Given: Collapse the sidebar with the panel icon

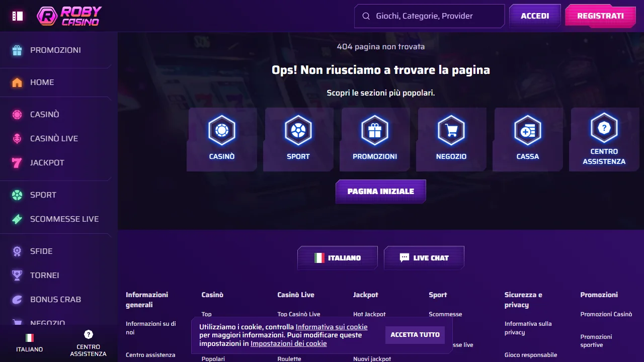Looking at the screenshot, I should (18, 16).
